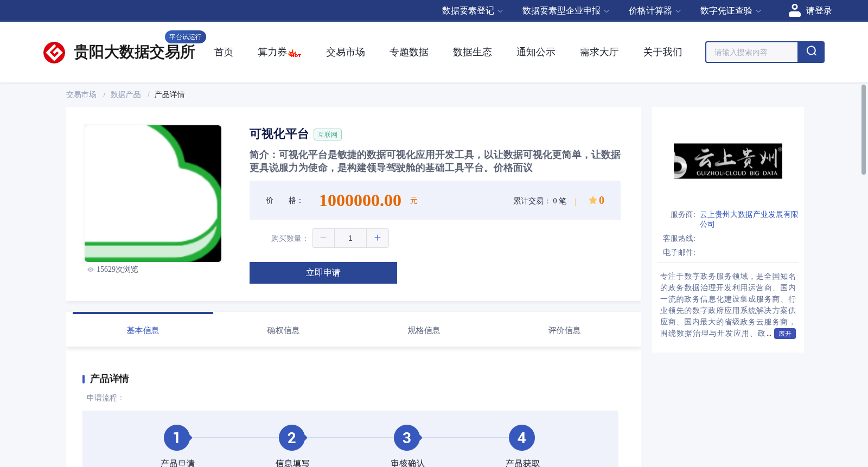Click the 平台试运行 badge
Image resolution: width=868 pixels, height=467 pixels.
(x=186, y=37)
